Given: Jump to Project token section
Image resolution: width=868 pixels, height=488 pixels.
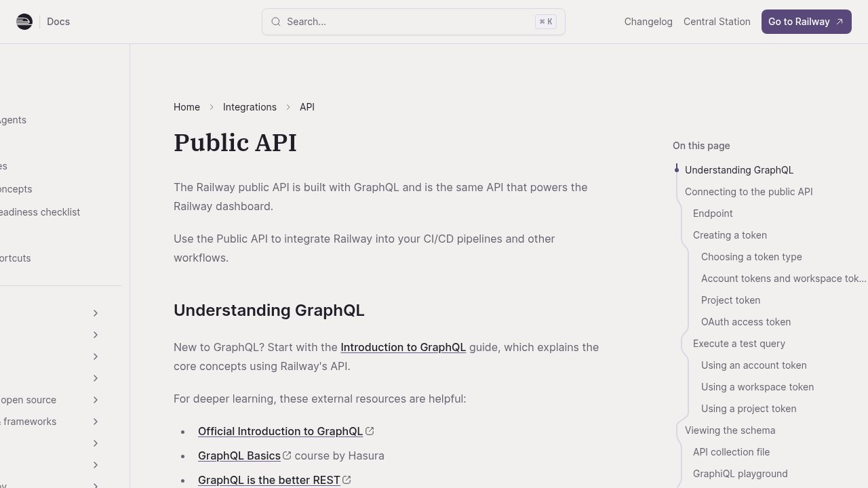Looking at the screenshot, I should coord(730,300).
